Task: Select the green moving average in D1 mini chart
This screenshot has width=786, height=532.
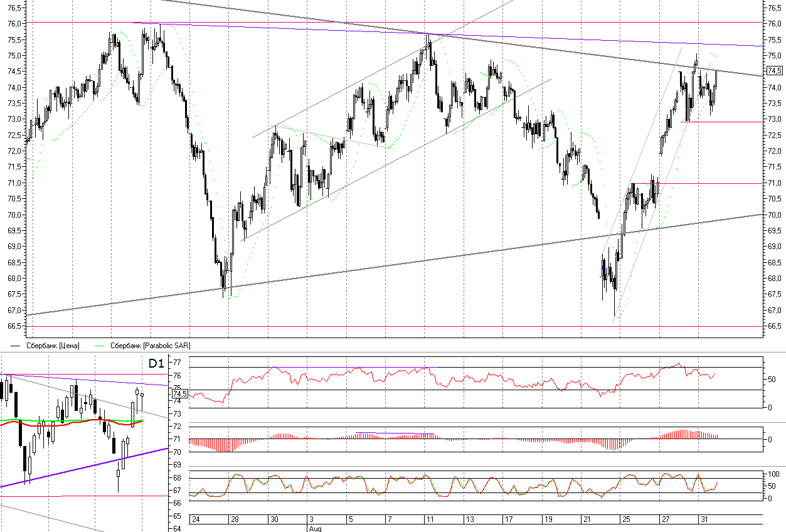Action: [x=75, y=419]
